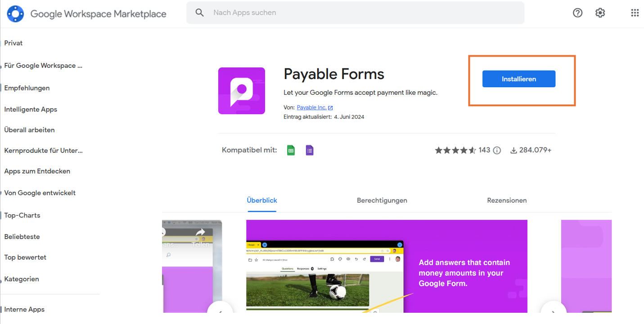Open the Für Google Workspace sidebar item
This screenshot has height=324, width=644.
pyautogui.click(x=43, y=66)
